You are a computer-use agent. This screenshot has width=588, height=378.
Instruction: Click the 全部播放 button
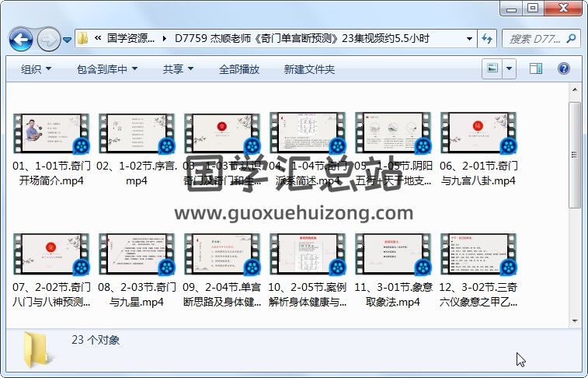click(x=238, y=69)
